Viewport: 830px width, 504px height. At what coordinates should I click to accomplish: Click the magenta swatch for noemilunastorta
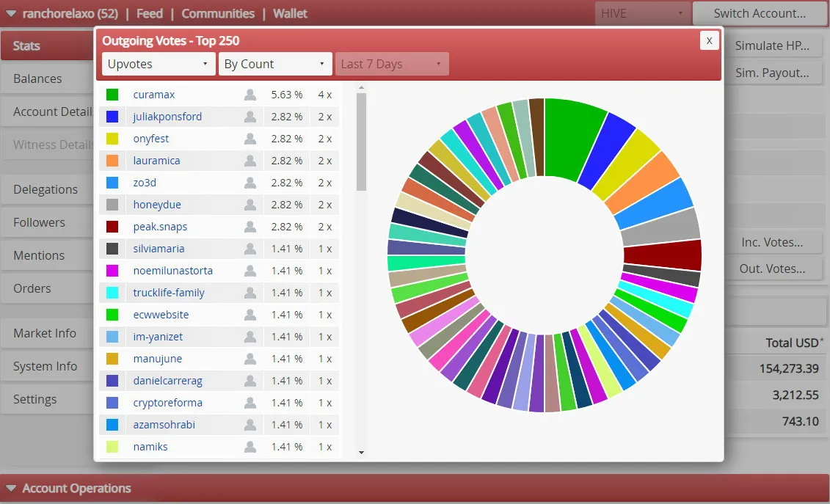[112, 271]
